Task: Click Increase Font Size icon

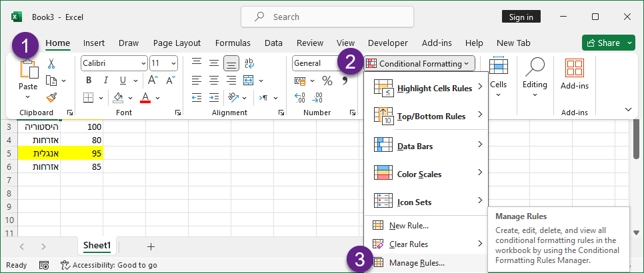Action: click(x=153, y=81)
